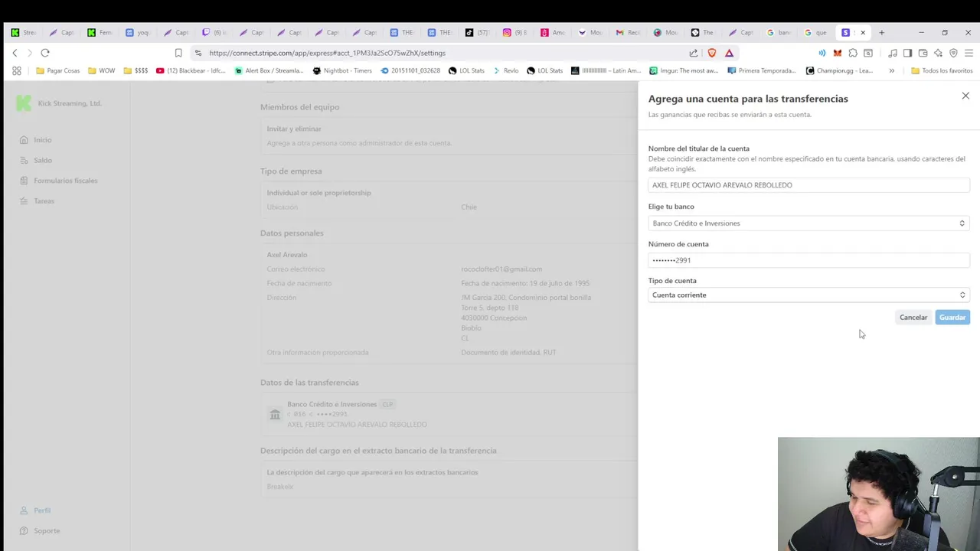980x551 pixels.
Task: Open the Imgur bookmark
Action: tap(683, 70)
